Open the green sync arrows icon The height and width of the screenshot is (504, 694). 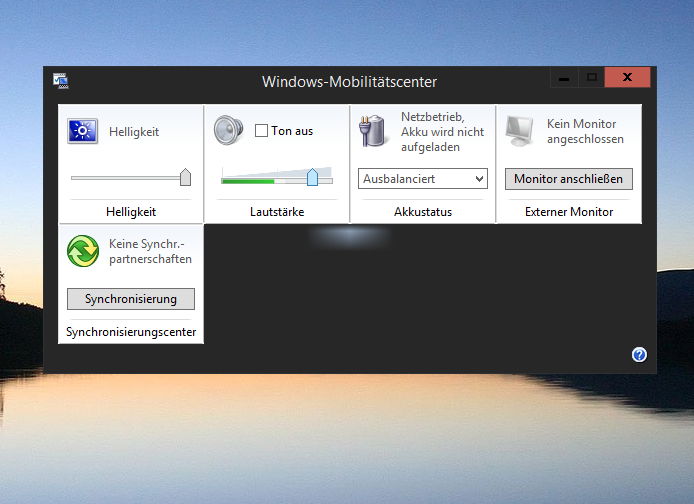[x=83, y=251]
